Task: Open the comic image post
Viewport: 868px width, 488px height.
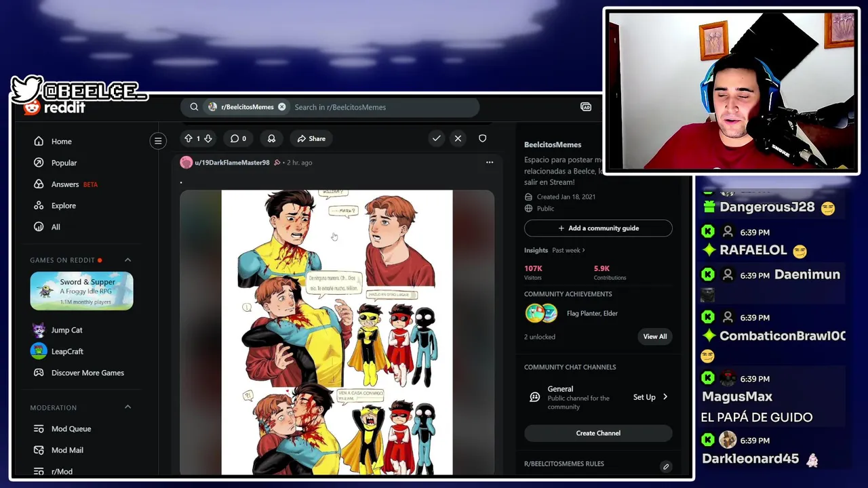Action: tap(337, 332)
